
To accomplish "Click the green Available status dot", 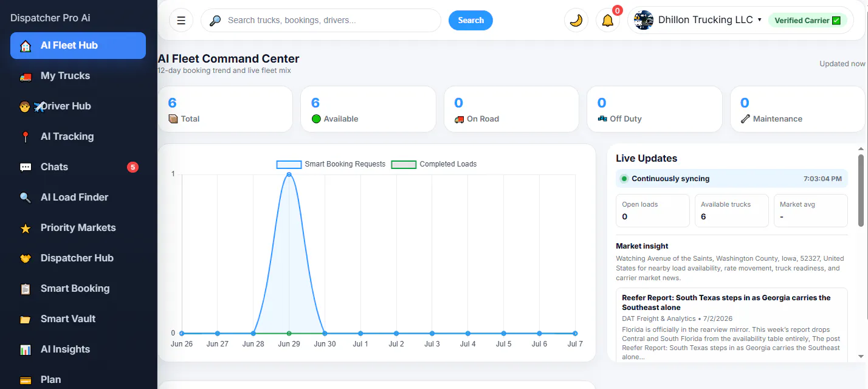I will pyautogui.click(x=316, y=119).
